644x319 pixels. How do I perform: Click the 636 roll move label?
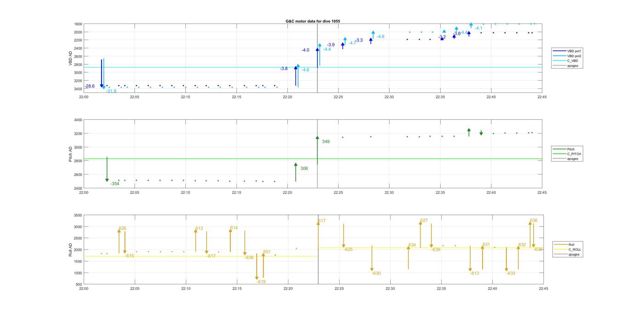(x=534, y=220)
